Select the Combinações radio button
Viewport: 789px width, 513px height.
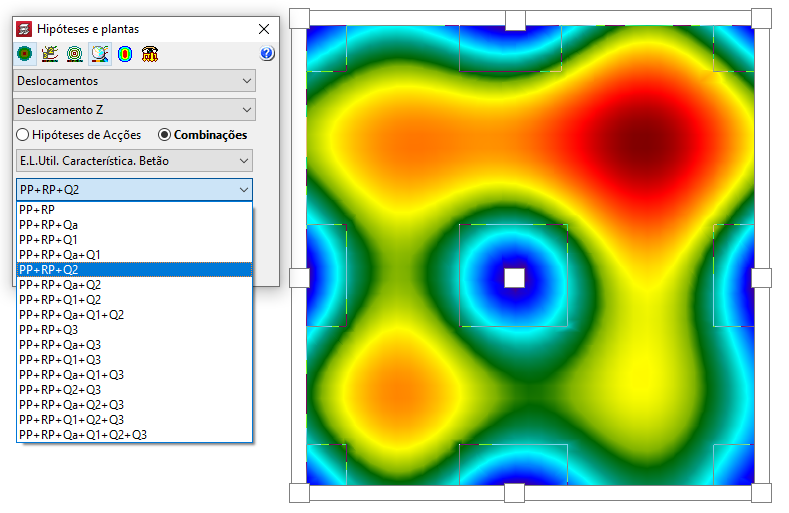164,134
